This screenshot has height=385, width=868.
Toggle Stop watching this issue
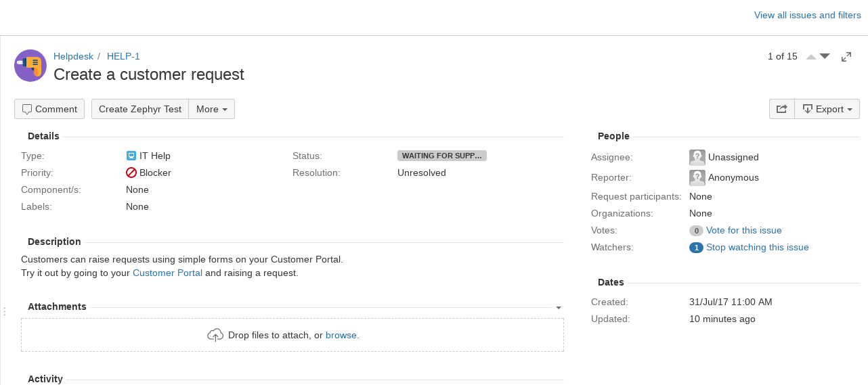click(x=757, y=247)
